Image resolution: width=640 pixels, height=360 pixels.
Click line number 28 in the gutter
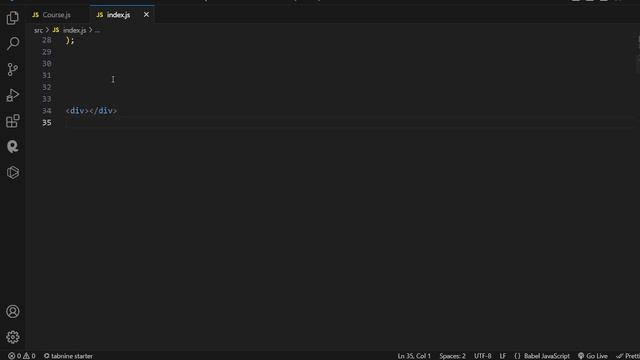(x=47, y=40)
